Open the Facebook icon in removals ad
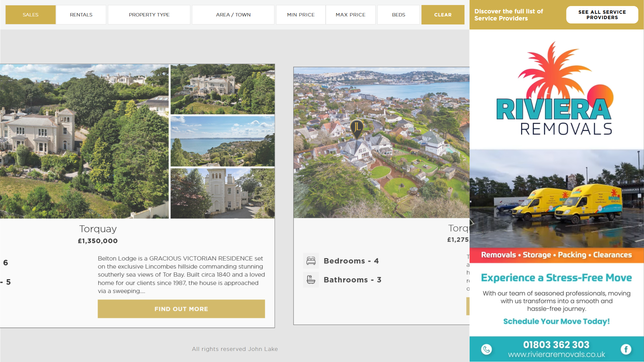The height and width of the screenshot is (362, 644). [626, 349]
